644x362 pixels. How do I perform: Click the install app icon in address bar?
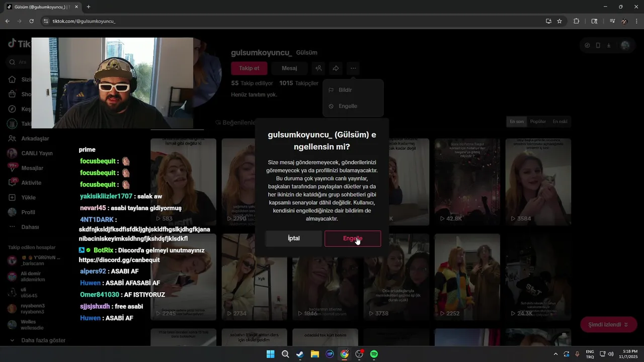pyautogui.click(x=548, y=21)
